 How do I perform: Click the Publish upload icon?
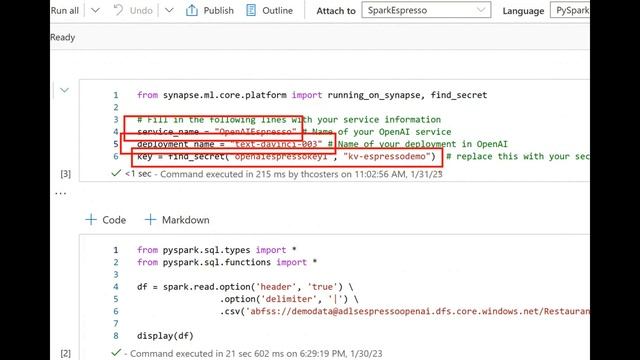[191, 10]
